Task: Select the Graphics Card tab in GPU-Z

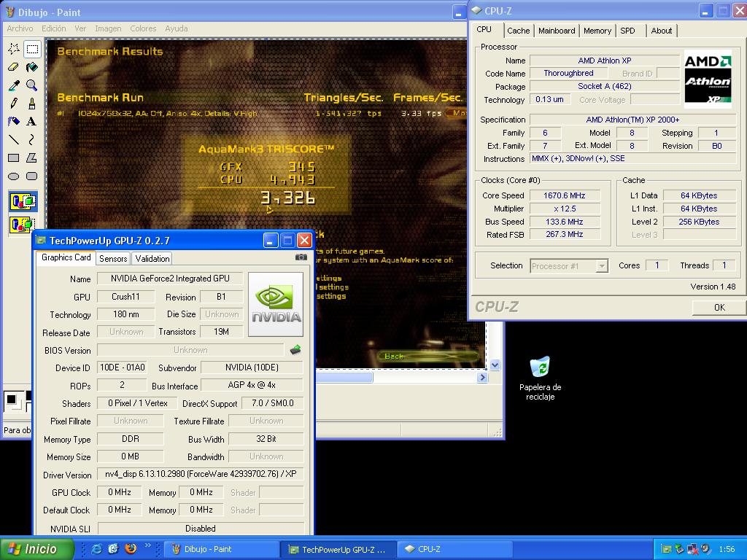Action: pyautogui.click(x=66, y=257)
